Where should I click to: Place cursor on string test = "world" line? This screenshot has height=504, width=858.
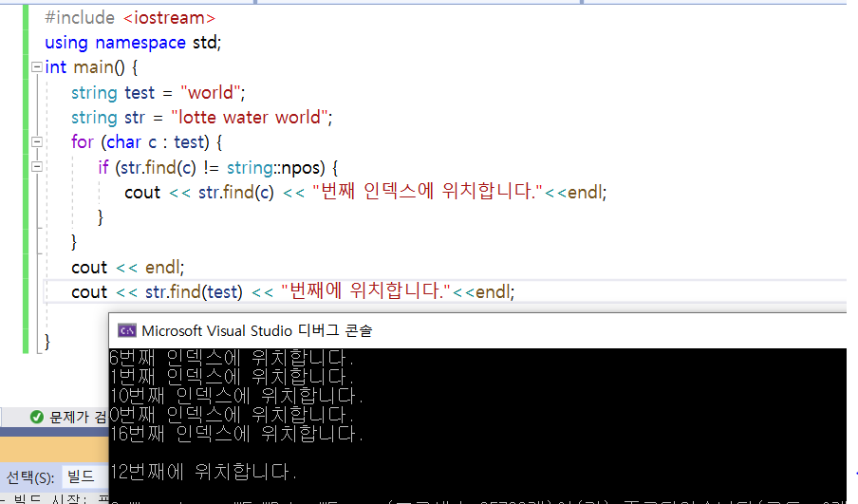coord(159,92)
